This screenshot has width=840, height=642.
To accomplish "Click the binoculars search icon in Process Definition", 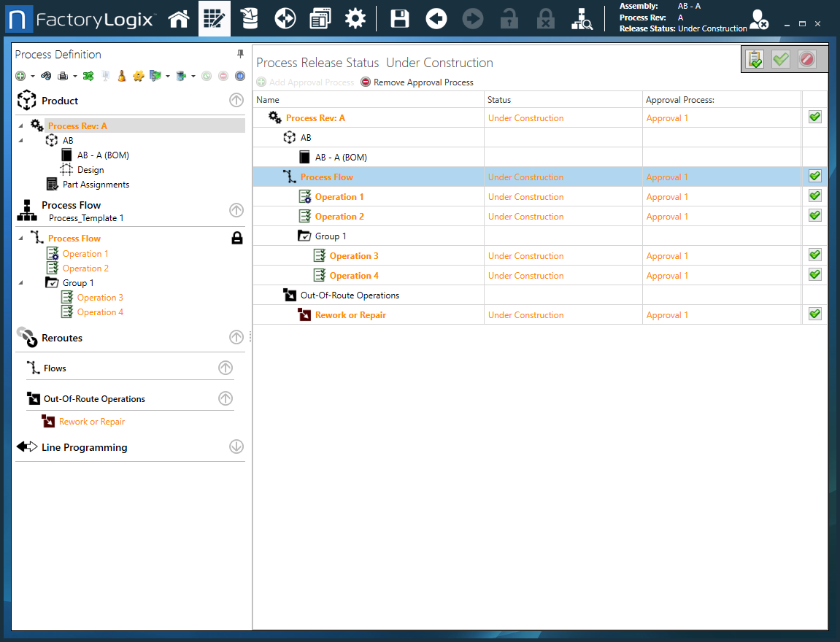I will [46, 75].
